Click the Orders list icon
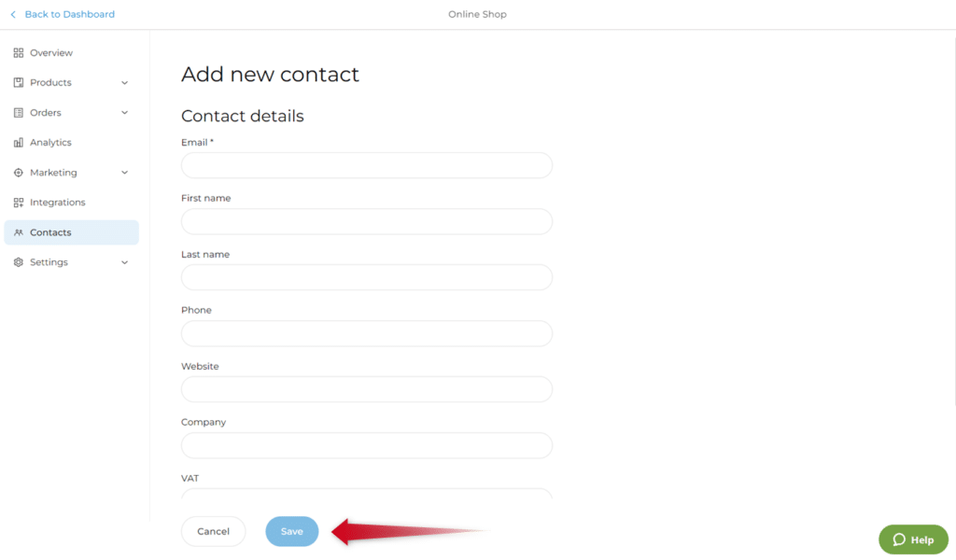 (19, 113)
